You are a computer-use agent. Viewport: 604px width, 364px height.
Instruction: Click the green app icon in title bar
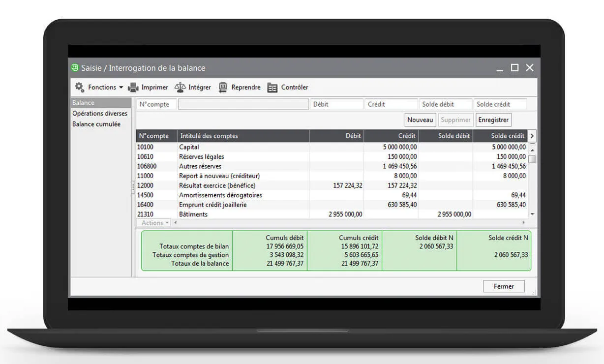[x=75, y=68]
